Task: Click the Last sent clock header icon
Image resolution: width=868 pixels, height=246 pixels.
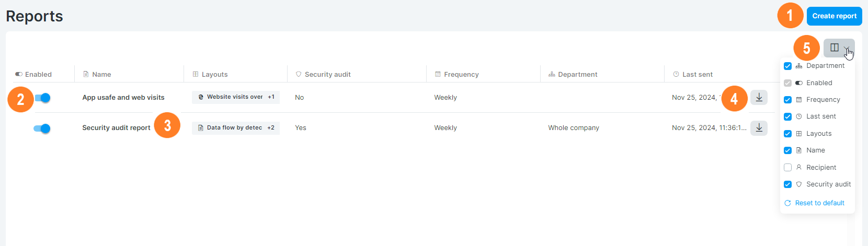Action: [x=676, y=74]
